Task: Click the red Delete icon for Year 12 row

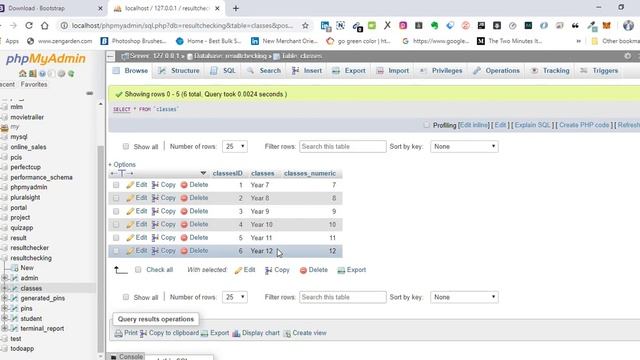Action: tap(184, 251)
